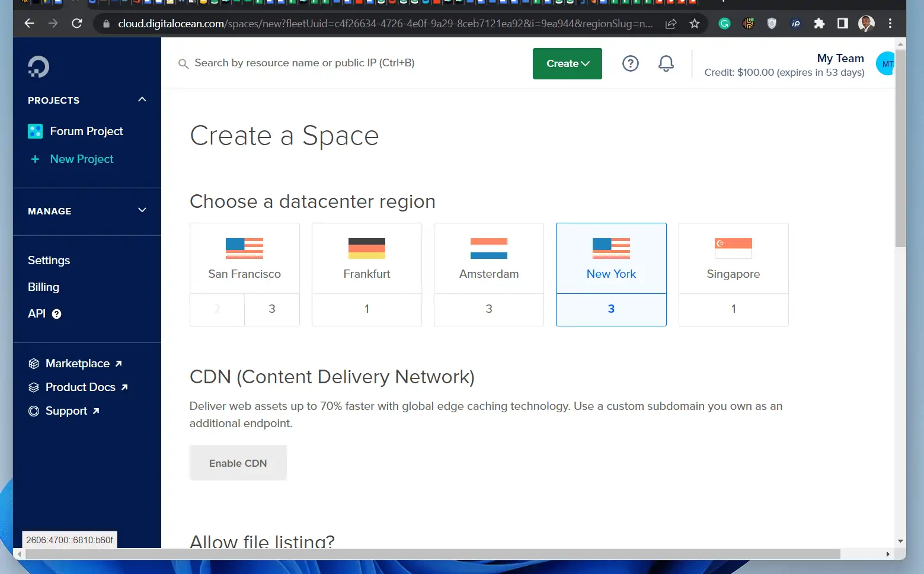Screen dimensions: 924x574
Task: Collapse the PROJECTS section
Action: click(142, 100)
